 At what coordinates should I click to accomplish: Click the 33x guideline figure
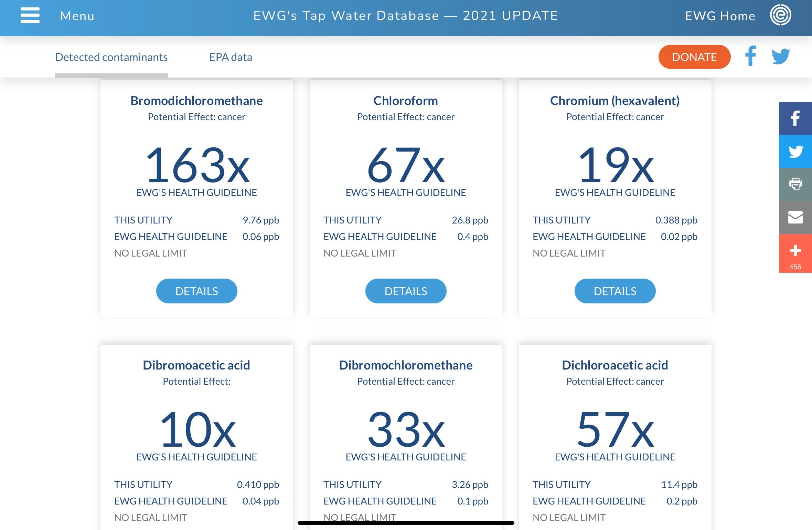click(406, 429)
